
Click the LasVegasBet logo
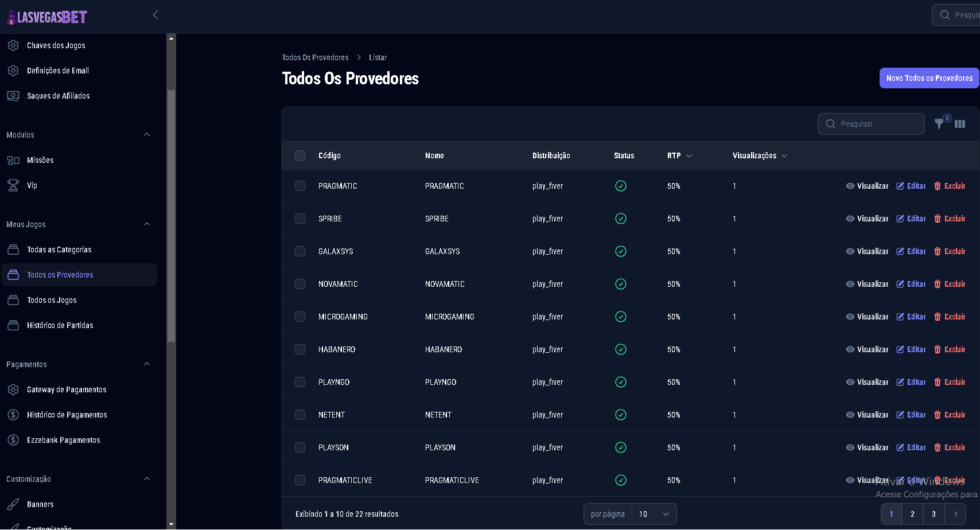pos(47,17)
